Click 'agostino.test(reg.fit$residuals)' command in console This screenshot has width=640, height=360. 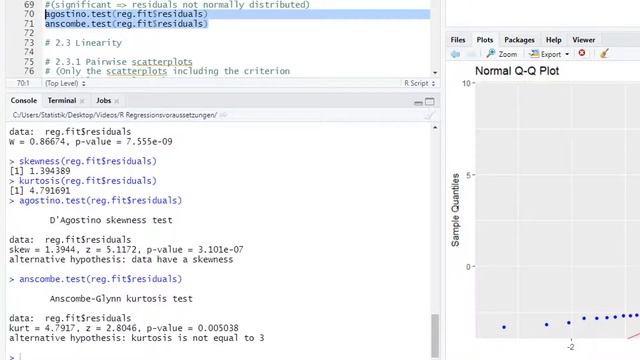click(100, 200)
